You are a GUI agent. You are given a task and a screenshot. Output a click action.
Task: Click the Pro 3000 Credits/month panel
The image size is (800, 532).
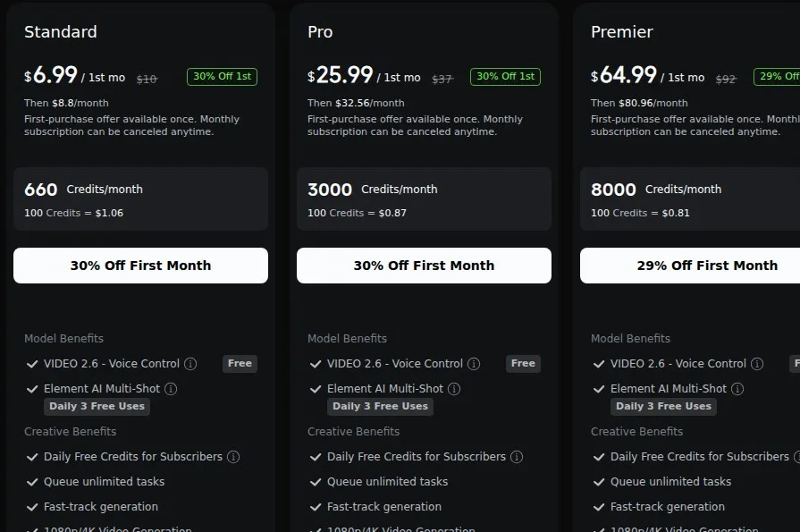(x=424, y=199)
